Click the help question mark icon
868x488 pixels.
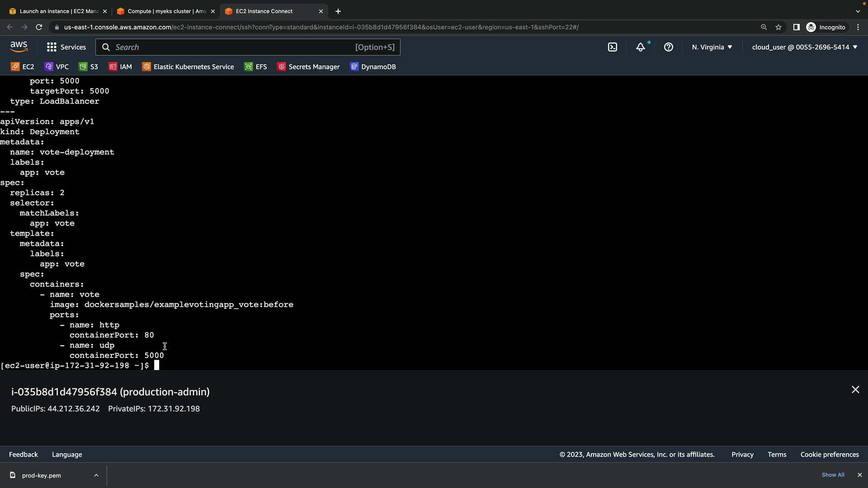point(669,47)
